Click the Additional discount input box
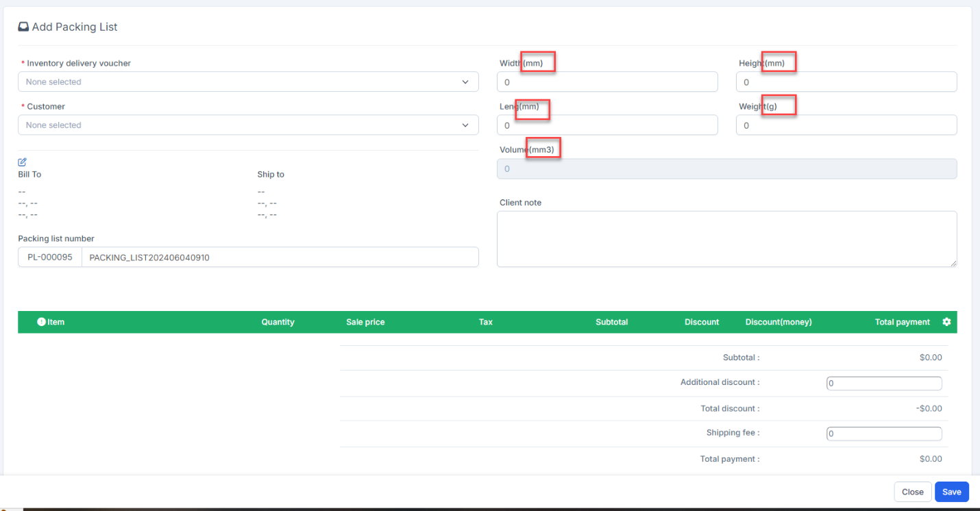 click(x=884, y=384)
